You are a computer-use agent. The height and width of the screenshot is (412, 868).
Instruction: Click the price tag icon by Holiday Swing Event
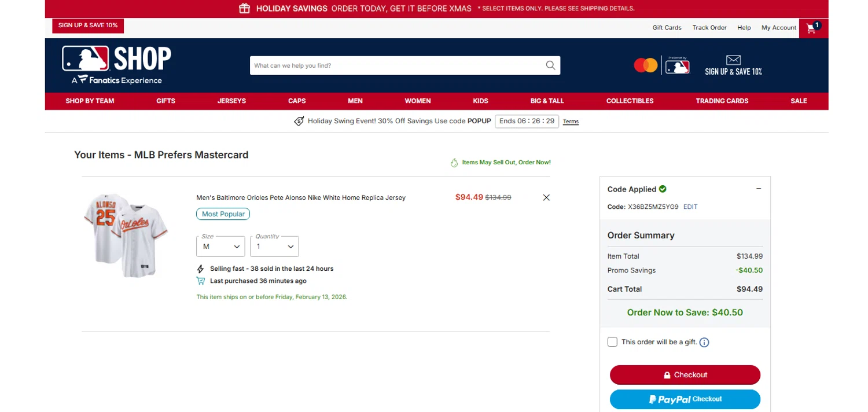tap(299, 122)
